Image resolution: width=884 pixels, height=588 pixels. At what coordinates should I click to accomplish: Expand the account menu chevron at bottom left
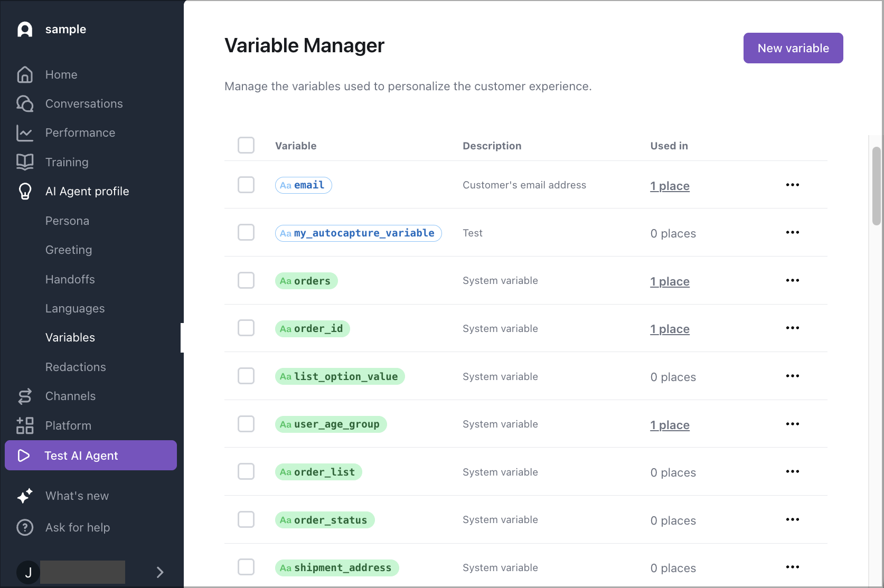[160, 572]
